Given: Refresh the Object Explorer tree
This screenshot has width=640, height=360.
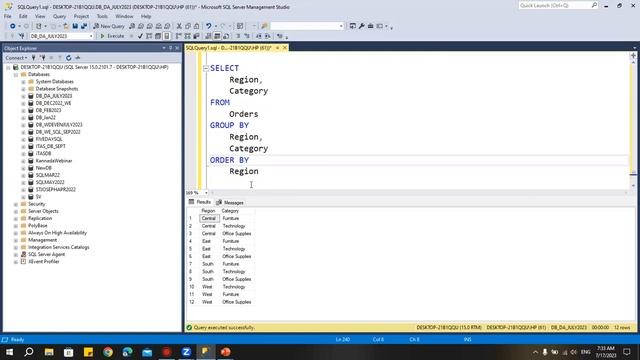Looking at the screenshot, I should pyautogui.click(x=69, y=58).
